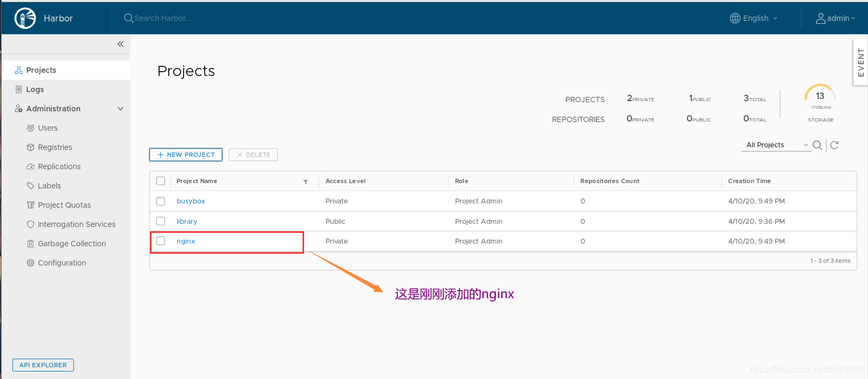Click the admin user avatar icon
The height and width of the screenshot is (379, 868).
pos(820,19)
